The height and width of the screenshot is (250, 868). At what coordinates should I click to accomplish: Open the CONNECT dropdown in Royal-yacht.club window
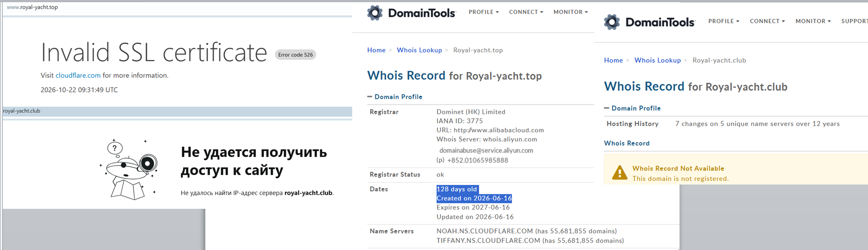coord(767,21)
